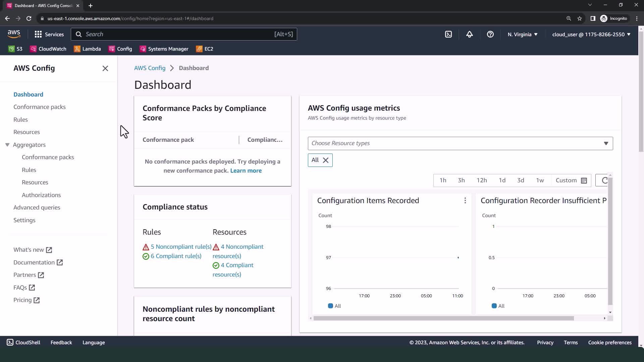Open the three-dot menu for Configuration Items Recorded
The image size is (644, 362).
pos(465,200)
